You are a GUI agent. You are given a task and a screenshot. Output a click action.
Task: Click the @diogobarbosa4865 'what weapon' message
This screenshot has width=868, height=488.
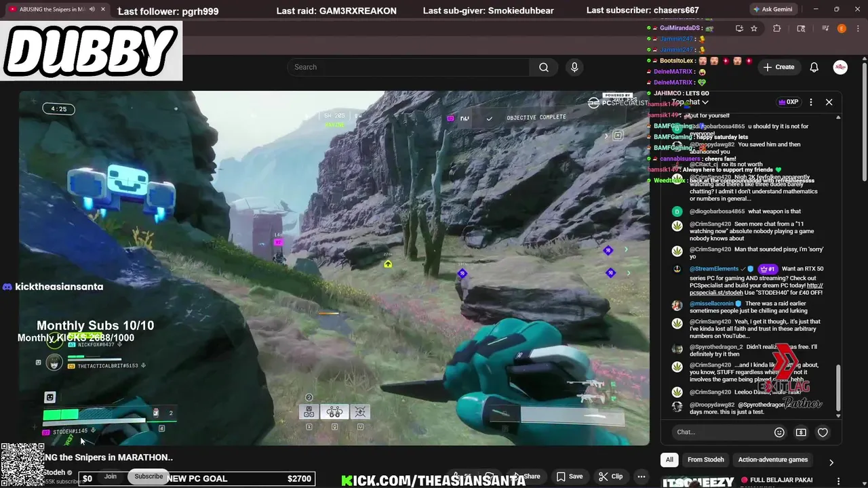pyautogui.click(x=774, y=211)
